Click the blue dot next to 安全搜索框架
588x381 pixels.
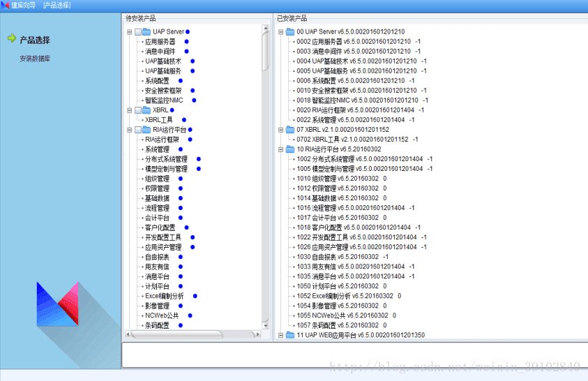pyautogui.click(x=193, y=91)
